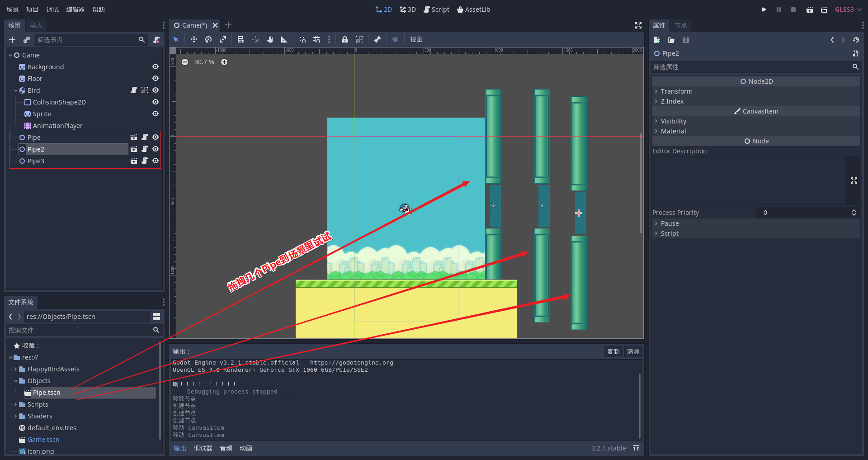Open script attached to Bird node
The width and height of the screenshot is (868, 460).
[134, 90]
